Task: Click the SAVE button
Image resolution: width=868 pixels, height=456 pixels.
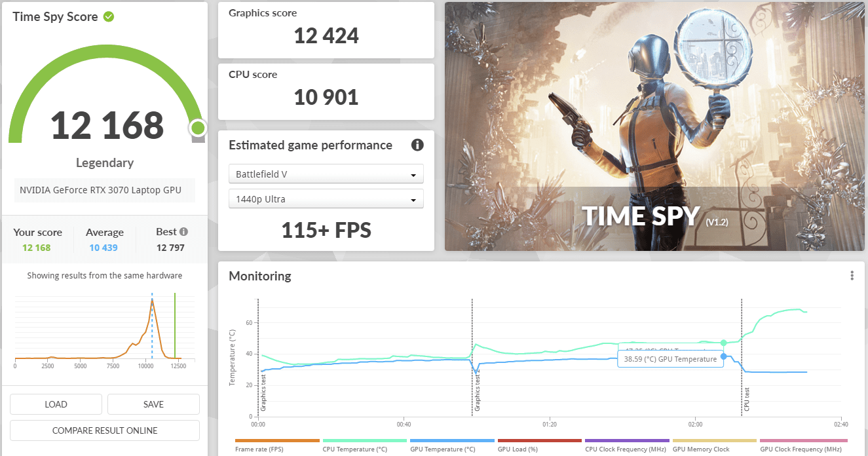Action: pos(153,404)
